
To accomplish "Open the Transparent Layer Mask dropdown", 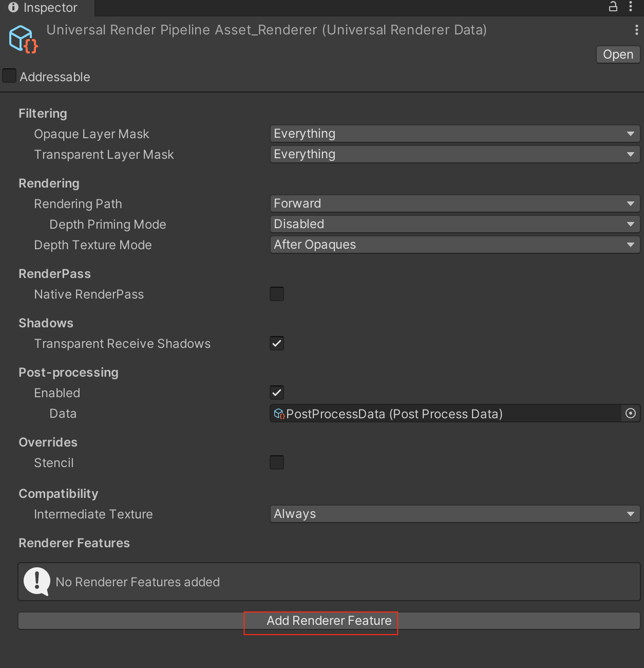I will pos(454,154).
